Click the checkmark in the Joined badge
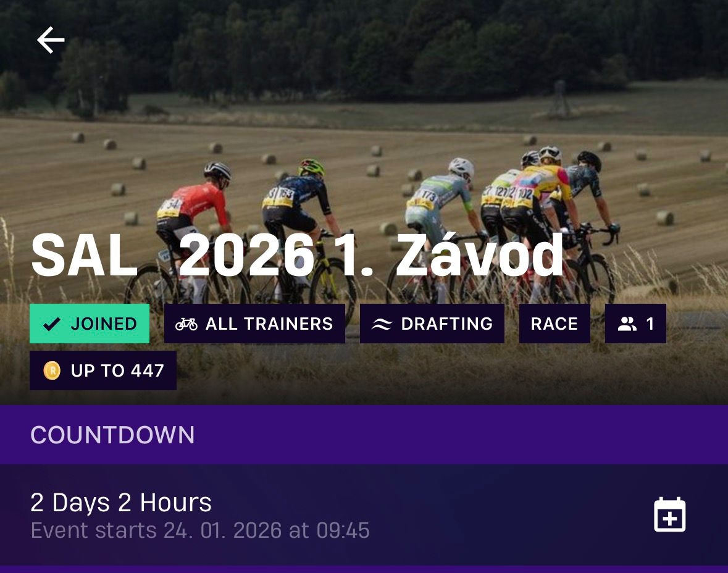The image size is (728, 573). [x=51, y=324]
